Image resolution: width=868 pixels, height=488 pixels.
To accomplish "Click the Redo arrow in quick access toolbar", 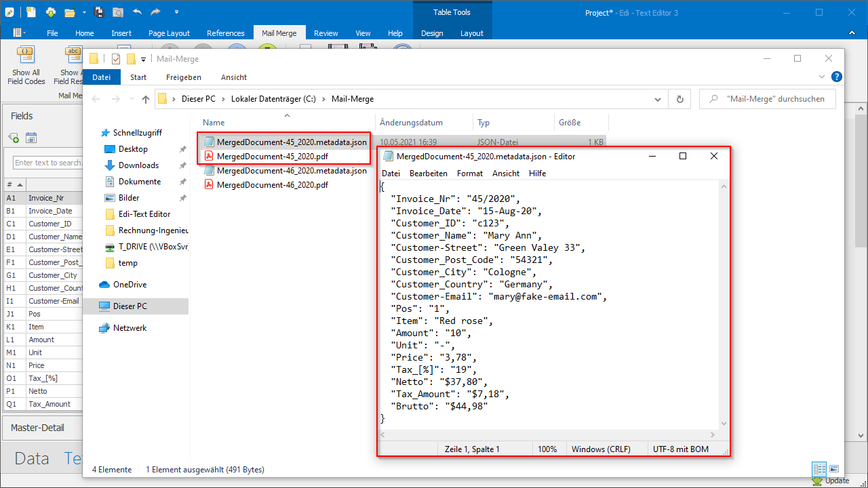I will click(x=156, y=12).
